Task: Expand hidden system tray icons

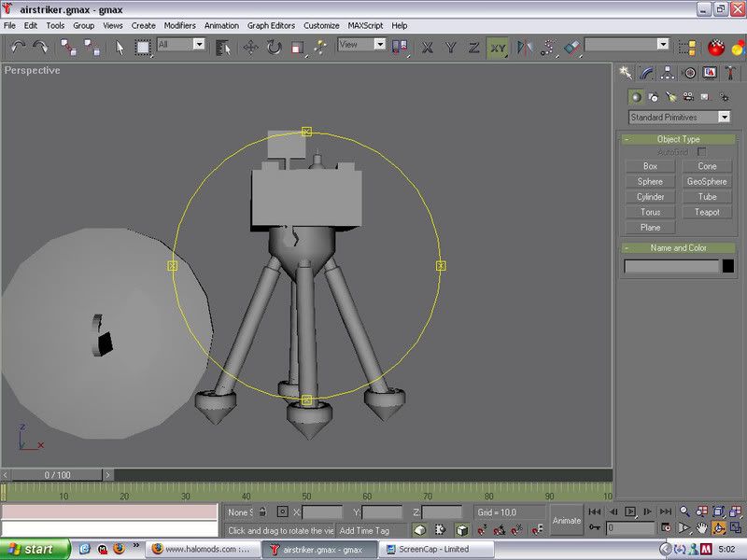Action: (666, 549)
